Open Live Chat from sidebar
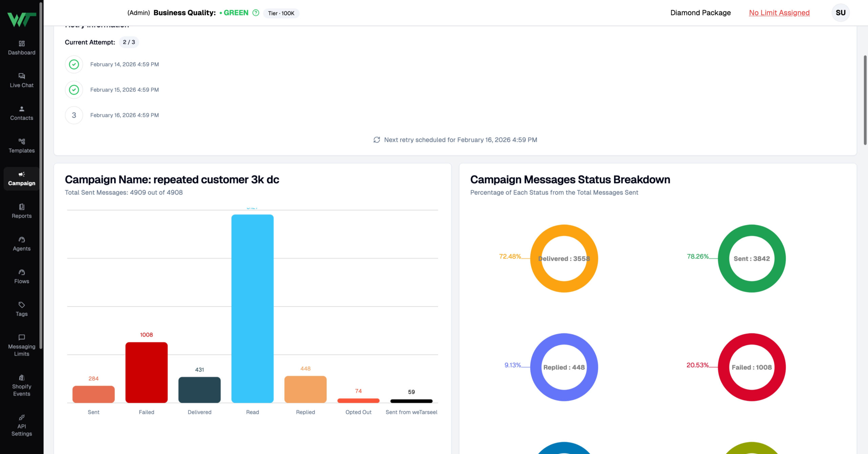 22,80
